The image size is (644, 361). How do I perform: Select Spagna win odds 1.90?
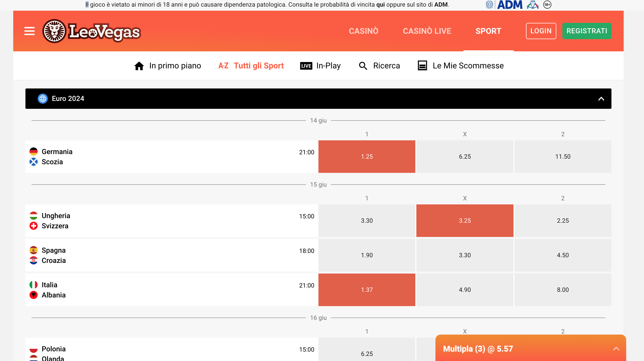pyautogui.click(x=367, y=255)
